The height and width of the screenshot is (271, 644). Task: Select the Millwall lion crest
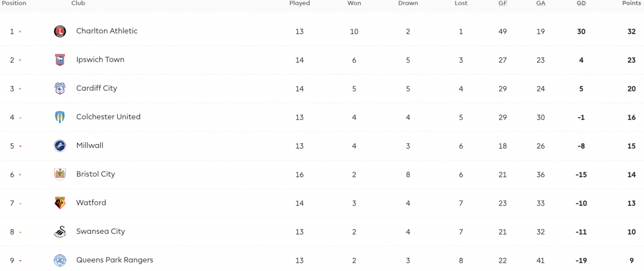tap(60, 146)
